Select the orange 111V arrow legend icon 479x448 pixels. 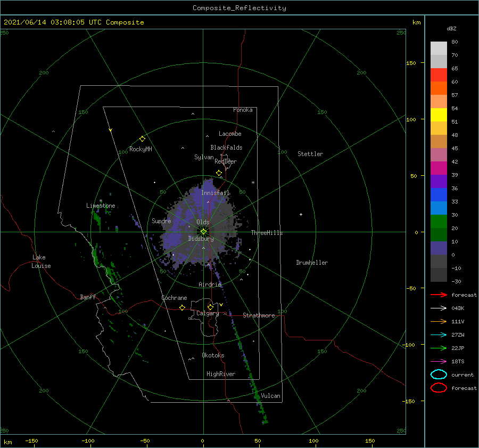pos(439,321)
